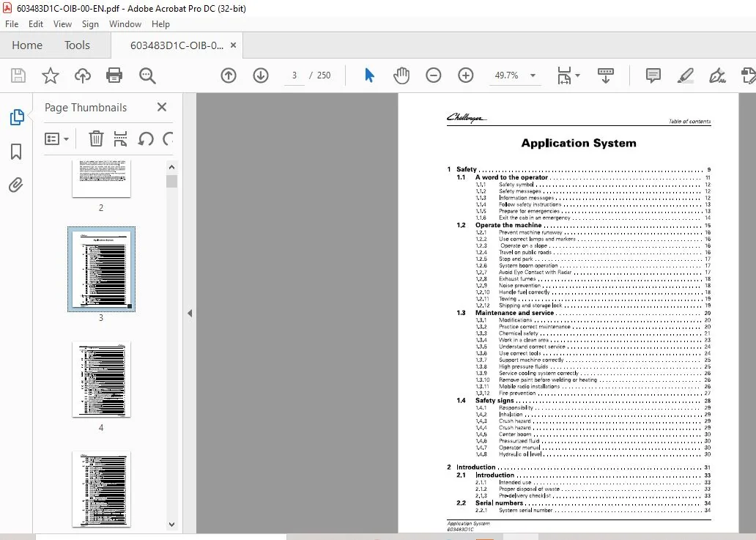This screenshot has width=756, height=540.
Task: Select the Highlight text tool
Action: 685,75
